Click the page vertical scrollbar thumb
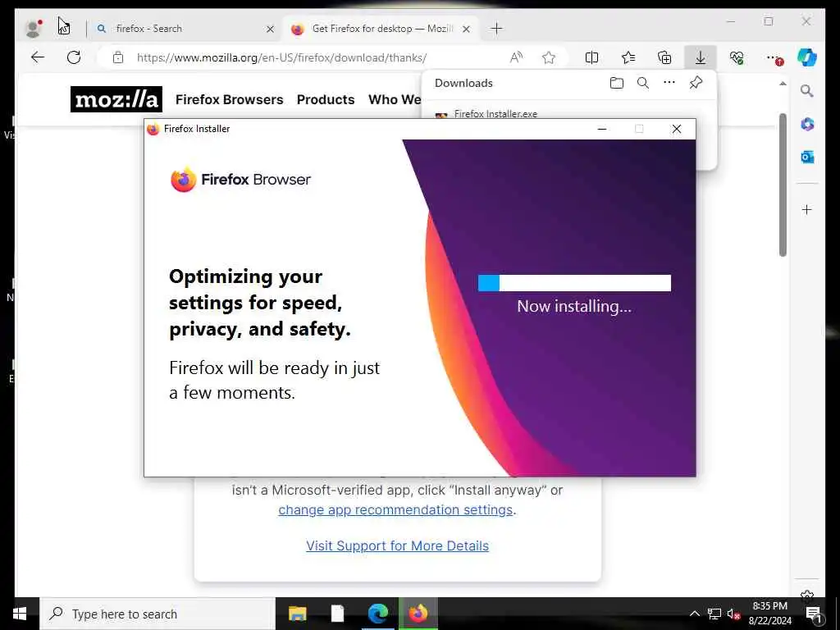The image size is (840, 630). coord(783,185)
